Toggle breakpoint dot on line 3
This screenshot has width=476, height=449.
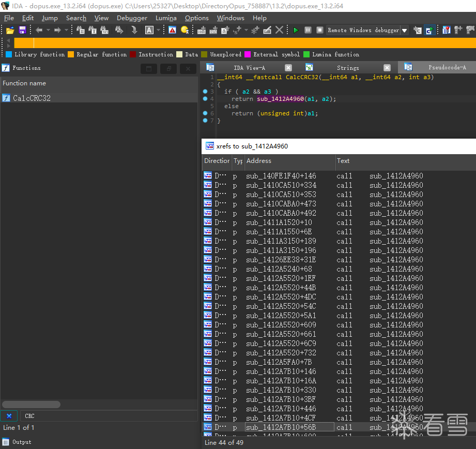tap(205, 92)
